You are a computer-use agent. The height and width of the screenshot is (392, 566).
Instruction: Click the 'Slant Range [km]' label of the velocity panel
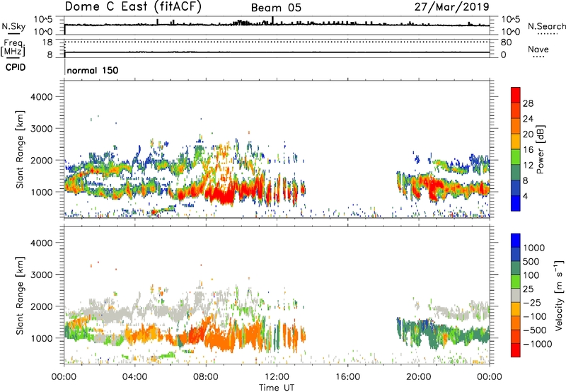(x=20, y=296)
